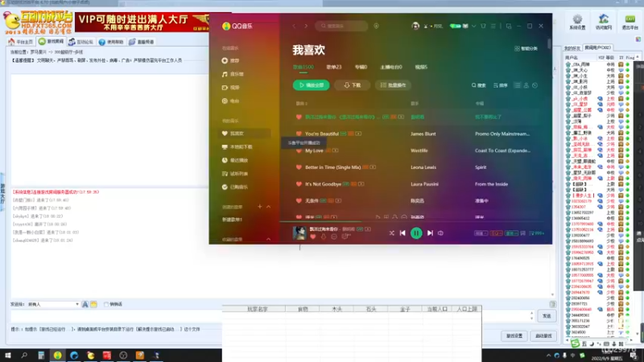The width and height of the screenshot is (644, 362).
Task: Toggle shuffle play mode icon
Action: [391, 233]
